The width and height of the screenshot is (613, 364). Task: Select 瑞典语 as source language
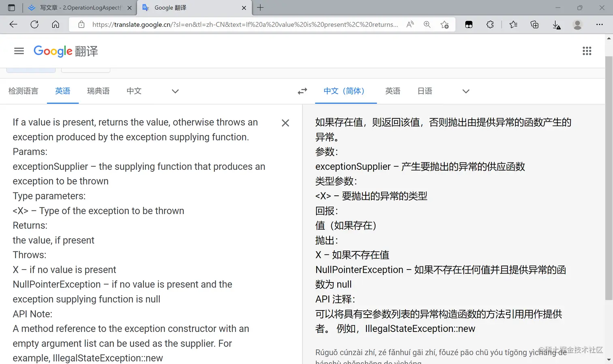(99, 91)
